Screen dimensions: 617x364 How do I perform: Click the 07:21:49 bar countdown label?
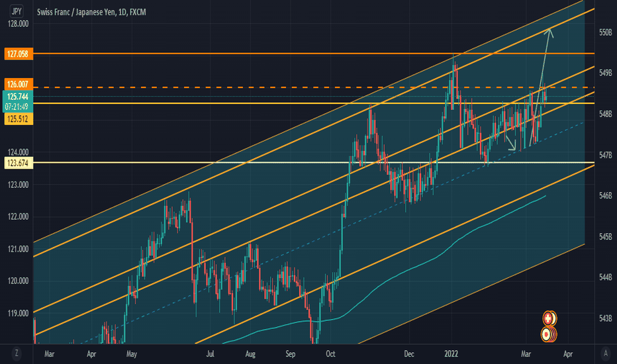[x=18, y=107]
